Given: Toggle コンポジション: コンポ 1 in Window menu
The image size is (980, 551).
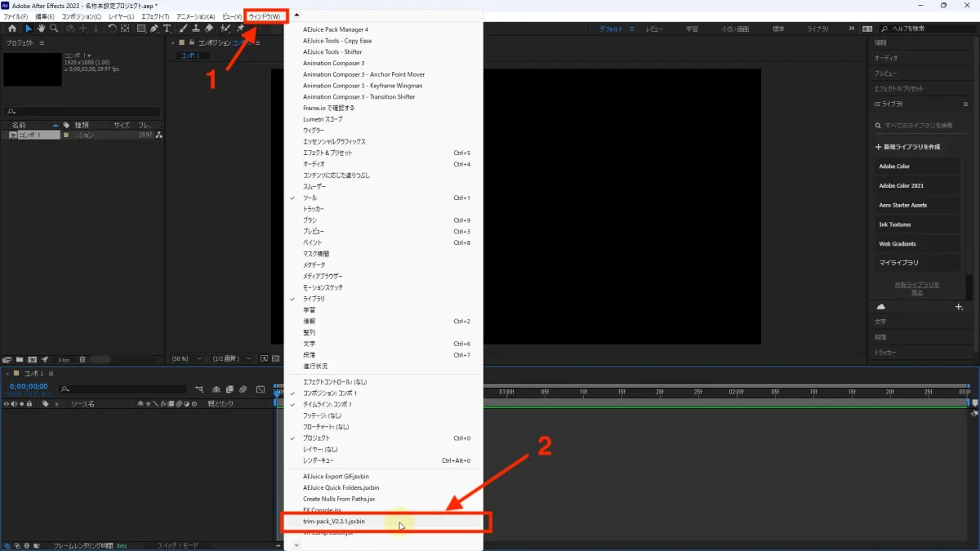Looking at the screenshot, I should tap(384, 393).
